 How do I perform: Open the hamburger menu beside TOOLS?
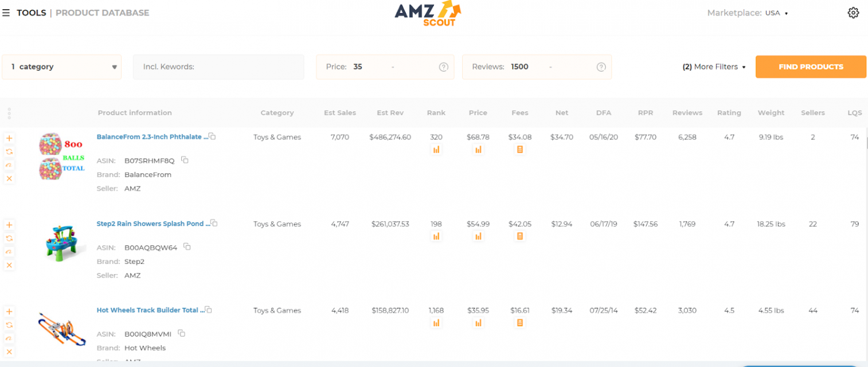(6, 13)
